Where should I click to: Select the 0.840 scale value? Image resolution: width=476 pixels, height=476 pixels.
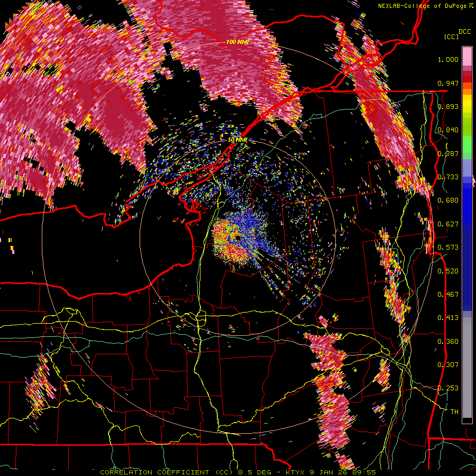[448, 130]
